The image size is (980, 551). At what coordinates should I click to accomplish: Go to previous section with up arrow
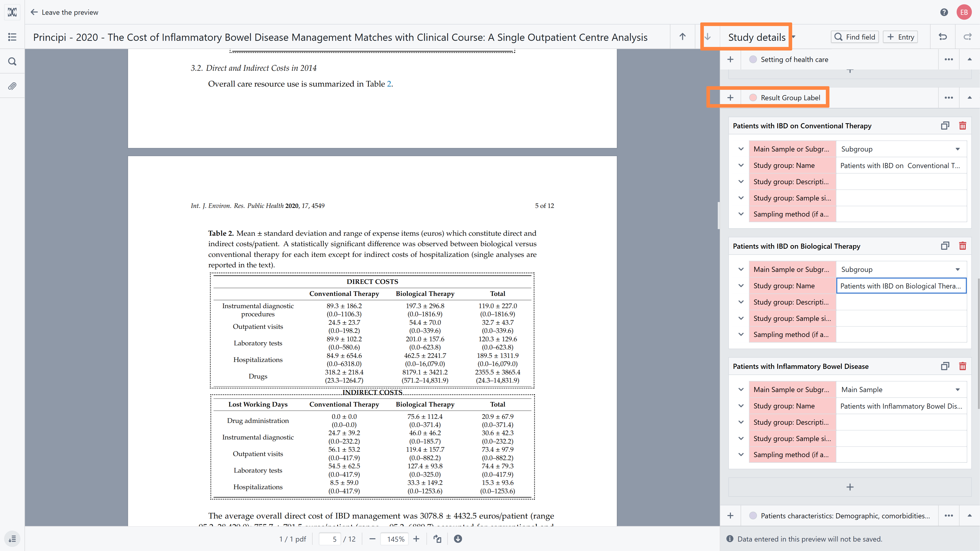pyautogui.click(x=682, y=37)
